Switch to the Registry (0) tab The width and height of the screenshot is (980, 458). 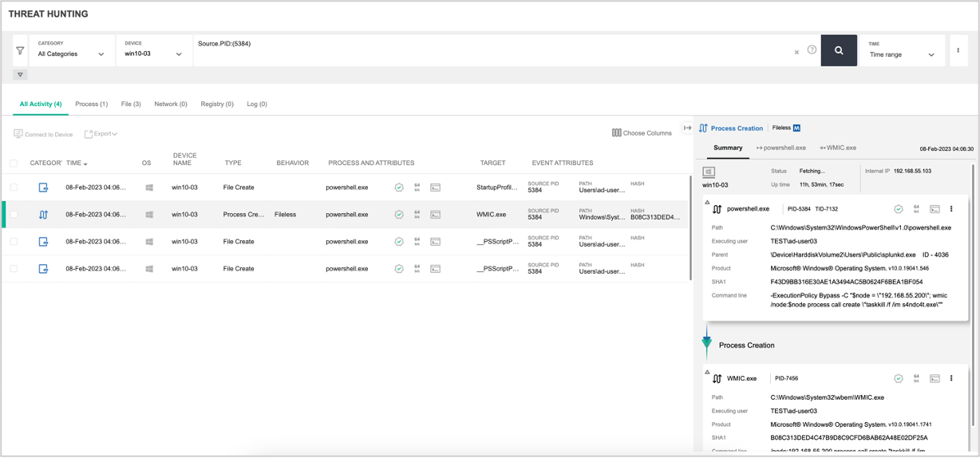(217, 105)
